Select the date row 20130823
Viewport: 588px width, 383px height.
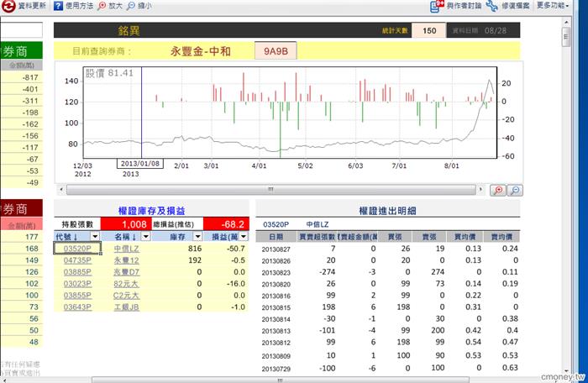[x=388, y=272]
